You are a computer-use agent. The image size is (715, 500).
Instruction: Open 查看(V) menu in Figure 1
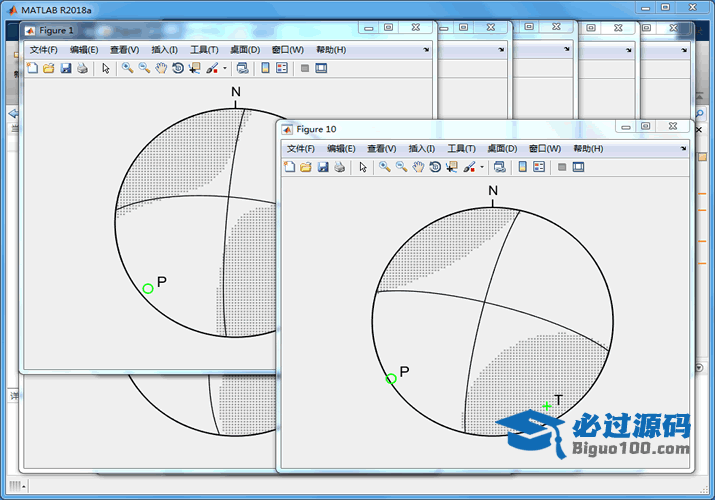pos(124,50)
